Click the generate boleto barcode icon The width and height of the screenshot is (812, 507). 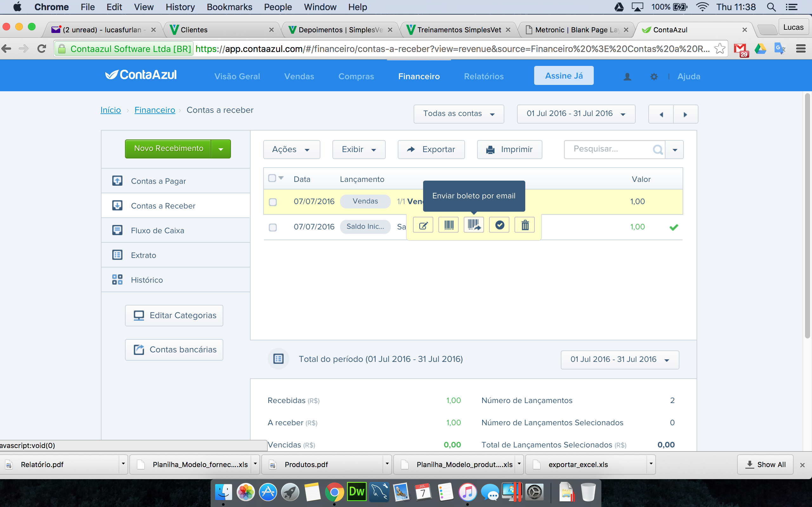449,225
